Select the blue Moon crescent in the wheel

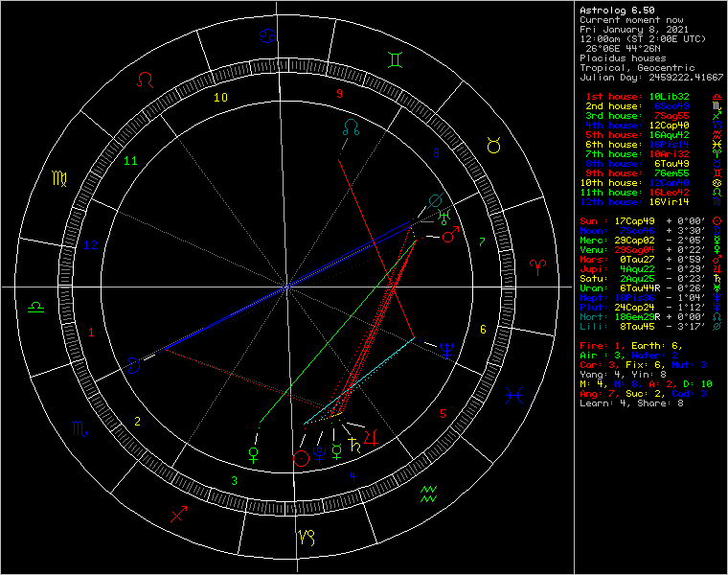(x=134, y=365)
